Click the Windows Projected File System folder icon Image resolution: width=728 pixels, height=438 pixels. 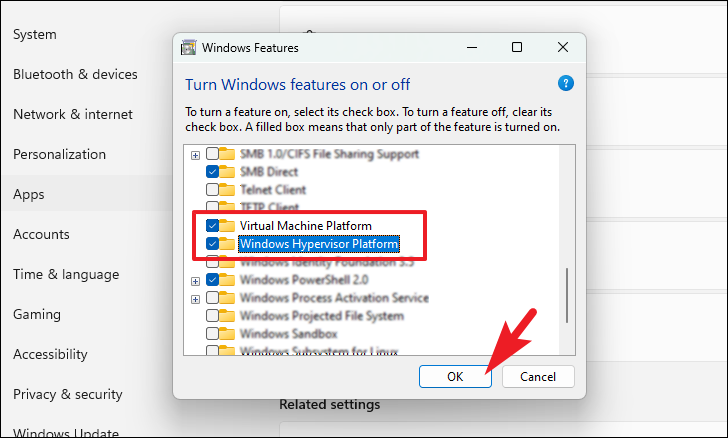click(227, 316)
